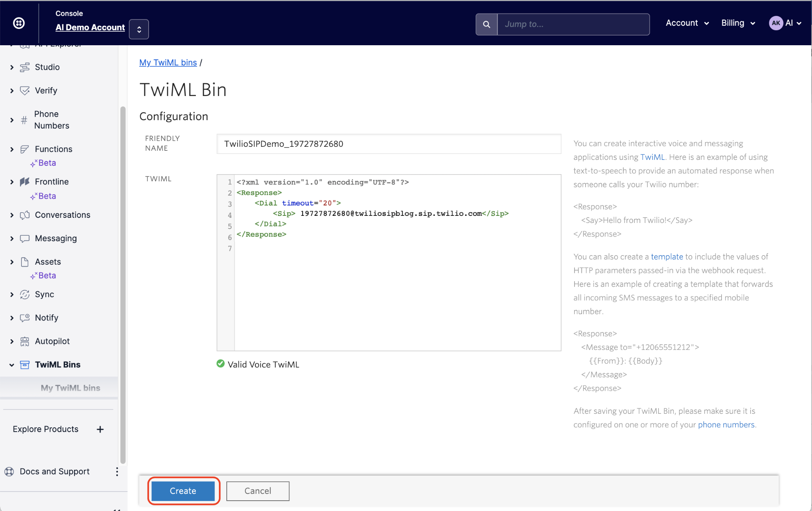Open Sync in the sidebar
The image size is (812, 511).
coord(44,294)
